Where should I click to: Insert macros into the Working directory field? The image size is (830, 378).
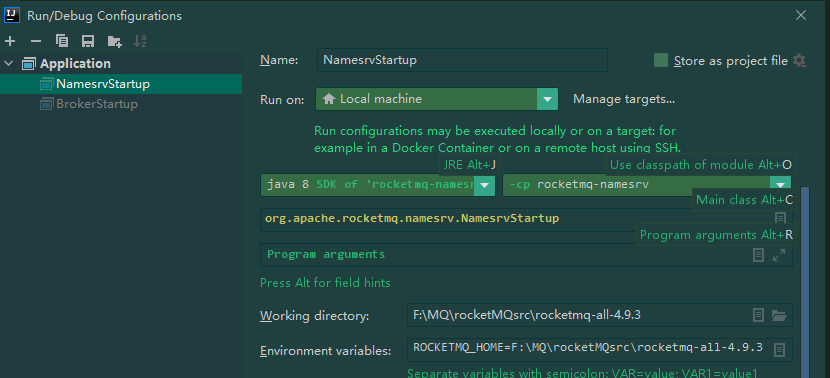pyautogui.click(x=759, y=316)
